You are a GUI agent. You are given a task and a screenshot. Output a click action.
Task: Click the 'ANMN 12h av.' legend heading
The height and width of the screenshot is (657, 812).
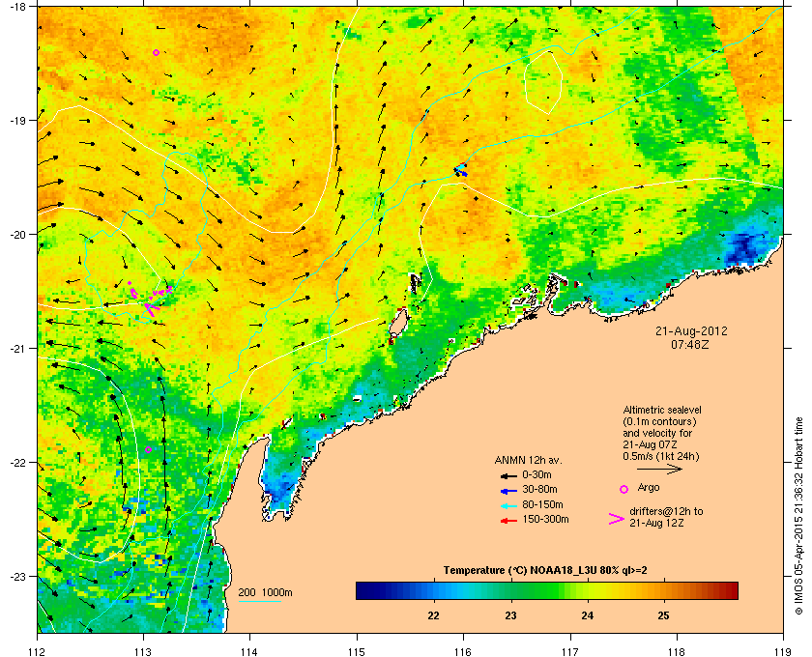pos(528,460)
